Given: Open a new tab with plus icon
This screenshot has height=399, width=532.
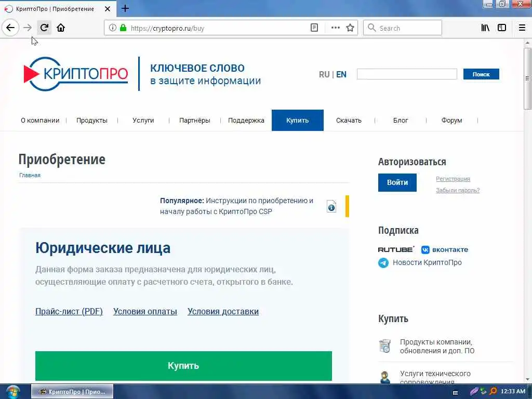Looking at the screenshot, I should (x=125, y=8).
